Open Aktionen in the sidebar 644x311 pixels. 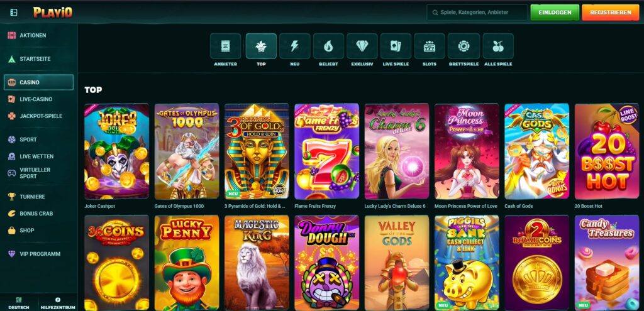(x=38, y=36)
